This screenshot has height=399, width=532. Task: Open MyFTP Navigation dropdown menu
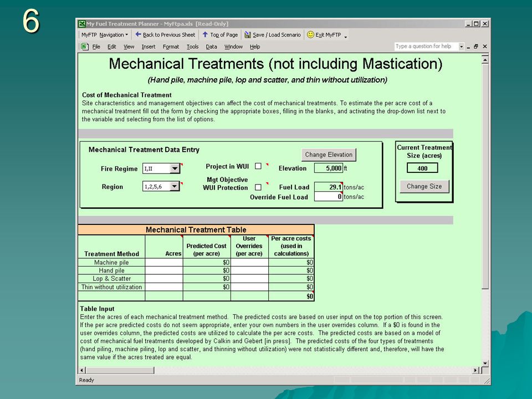(105, 34)
